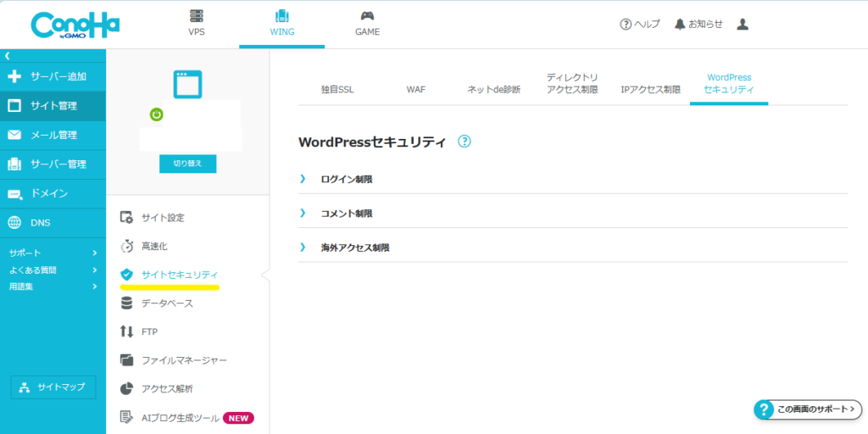
Task: Expand the 用語集 sidebar submenu
Action: pos(53,287)
